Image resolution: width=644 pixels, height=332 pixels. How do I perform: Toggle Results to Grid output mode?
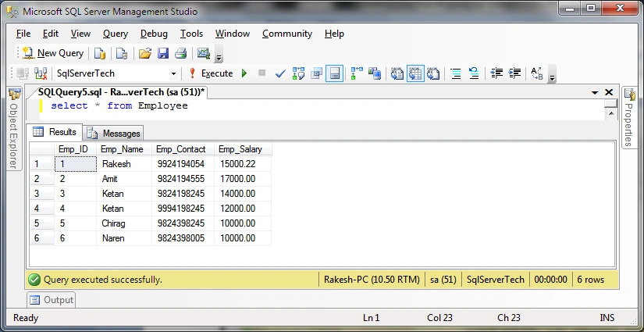415,73
